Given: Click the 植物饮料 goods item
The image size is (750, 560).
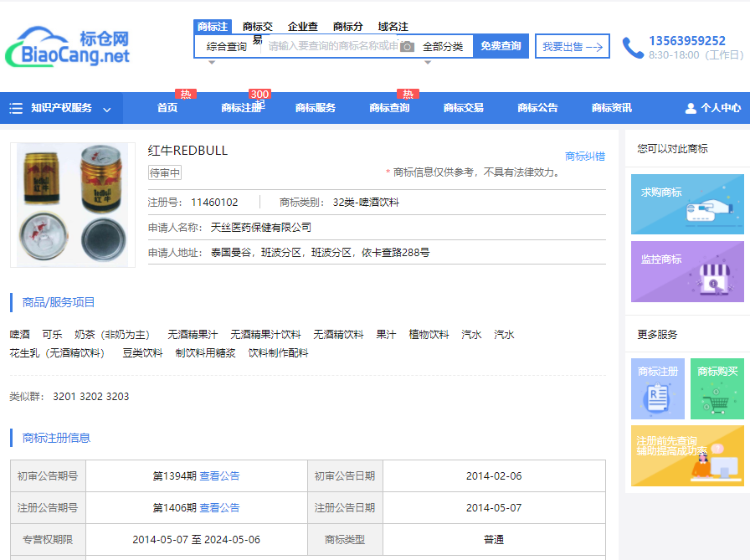Looking at the screenshot, I should coord(429,335).
